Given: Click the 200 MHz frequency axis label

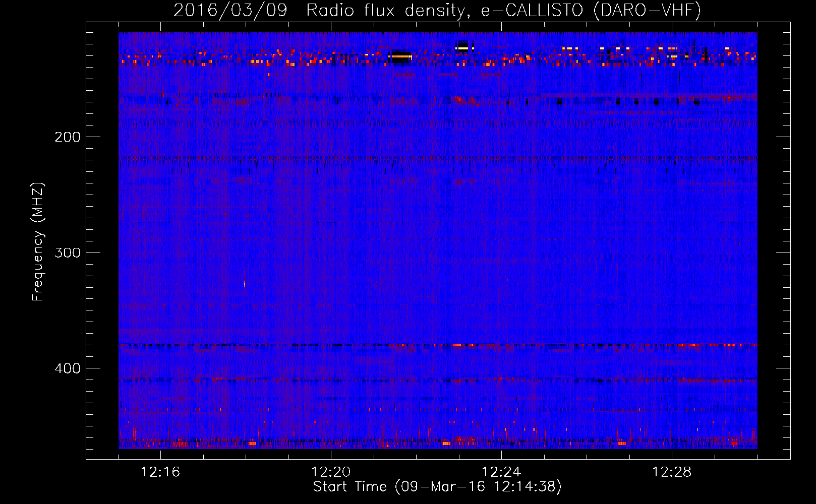Looking at the screenshot, I should pyautogui.click(x=67, y=137).
